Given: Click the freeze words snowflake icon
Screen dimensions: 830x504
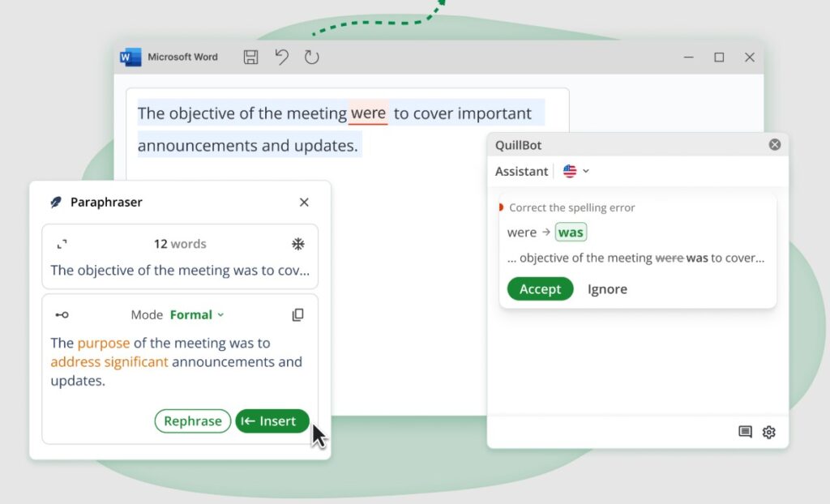Looking at the screenshot, I should point(298,244).
